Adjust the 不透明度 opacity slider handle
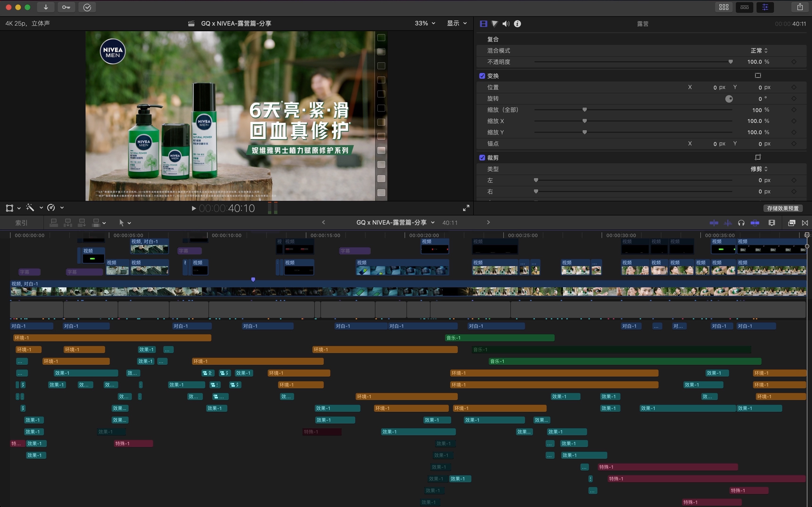This screenshot has width=812, height=507. 730,62
